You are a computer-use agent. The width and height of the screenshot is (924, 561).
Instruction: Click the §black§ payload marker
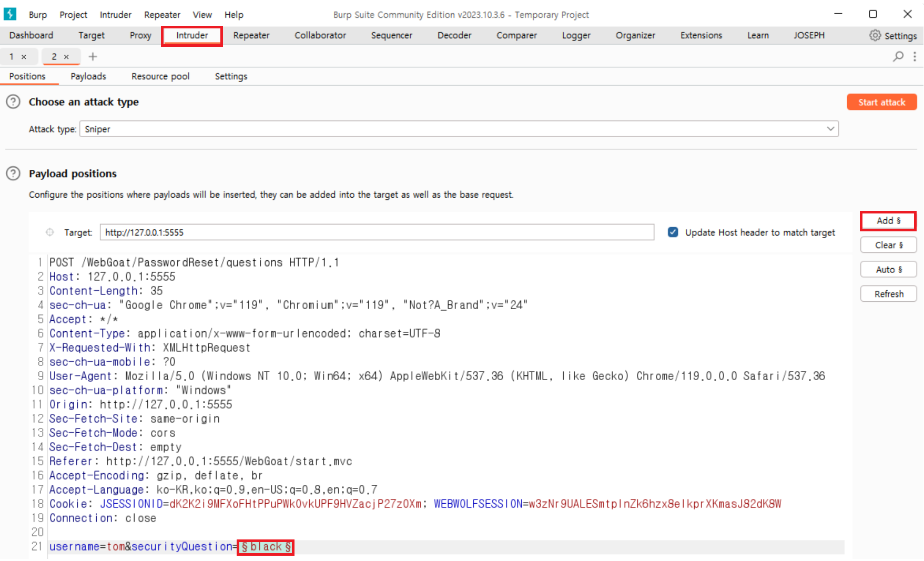[266, 547]
